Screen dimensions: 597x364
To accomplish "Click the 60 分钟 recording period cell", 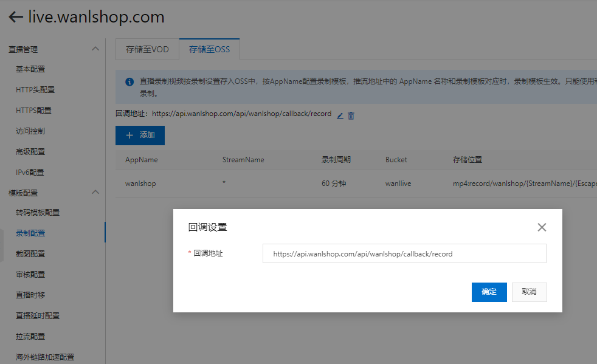I will coord(334,184).
